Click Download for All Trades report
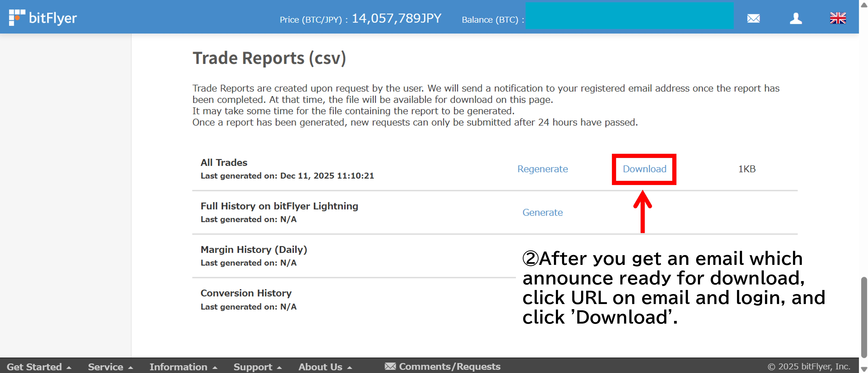Viewport: 868px width, 373px height. point(644,169)
